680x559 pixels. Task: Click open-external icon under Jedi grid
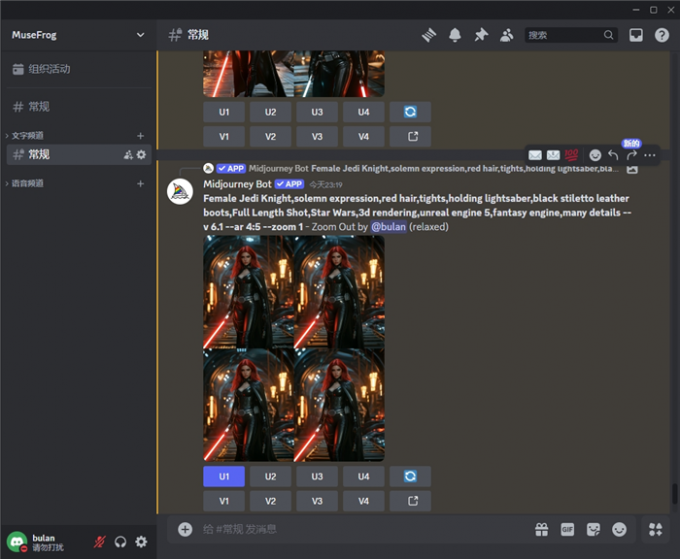(x=410, y=501)
